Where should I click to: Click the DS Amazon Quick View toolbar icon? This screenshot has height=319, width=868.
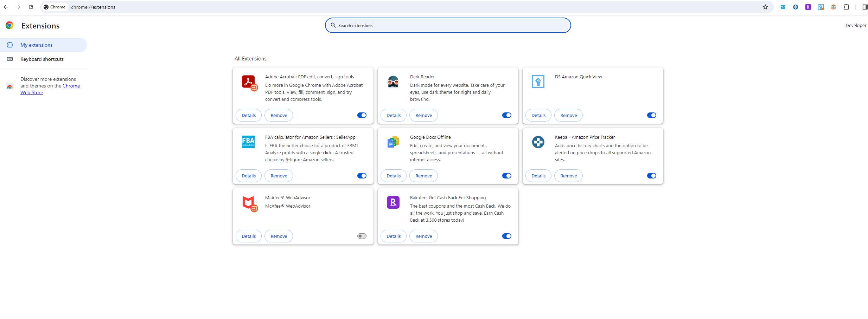(x=821, y=7)
